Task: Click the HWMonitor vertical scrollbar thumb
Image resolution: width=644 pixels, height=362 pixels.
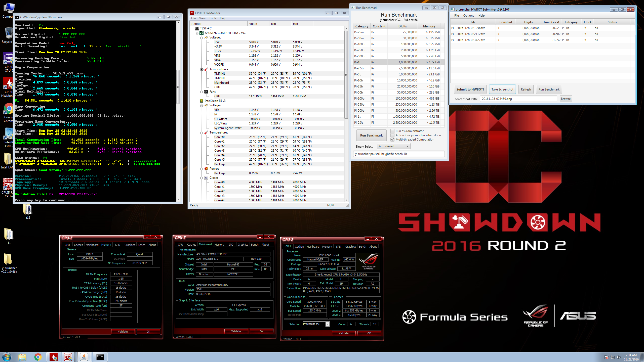Action: [x=346, y=75]
